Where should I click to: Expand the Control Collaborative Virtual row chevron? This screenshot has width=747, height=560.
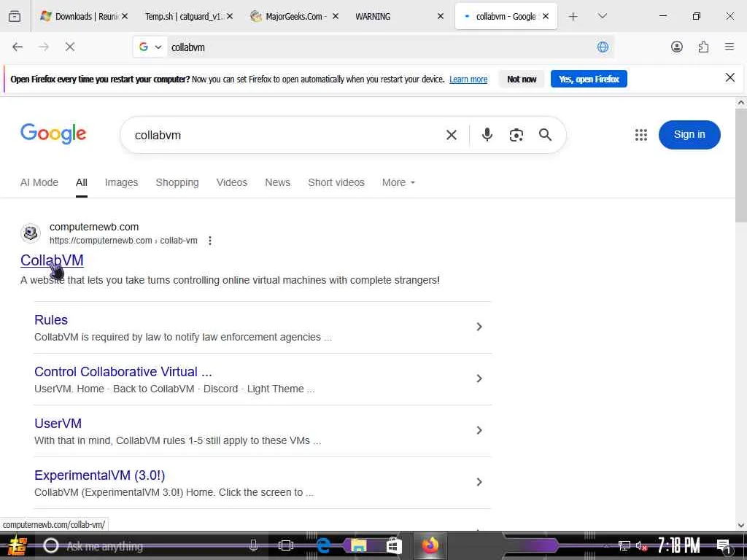[x=479, y=378]
